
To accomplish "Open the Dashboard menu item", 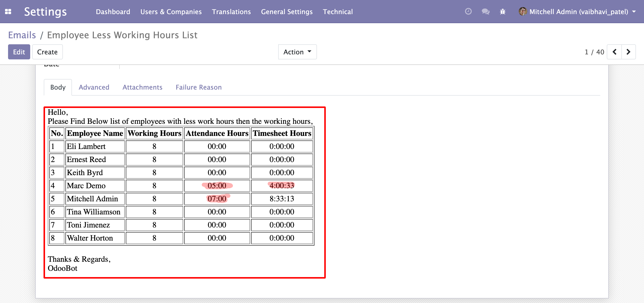I will tap(113, 12).
